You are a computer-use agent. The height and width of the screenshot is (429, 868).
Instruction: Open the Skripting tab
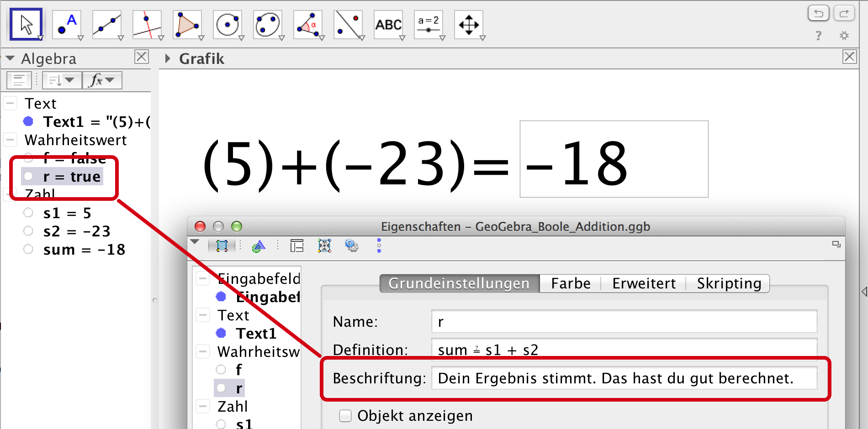729,283
